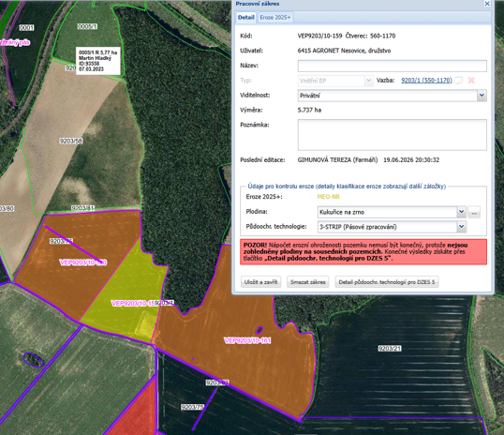The width and height of the screenshot is (504, 435).
Task: Open the disabled Typ dropdown arrow
Action: 369,81
